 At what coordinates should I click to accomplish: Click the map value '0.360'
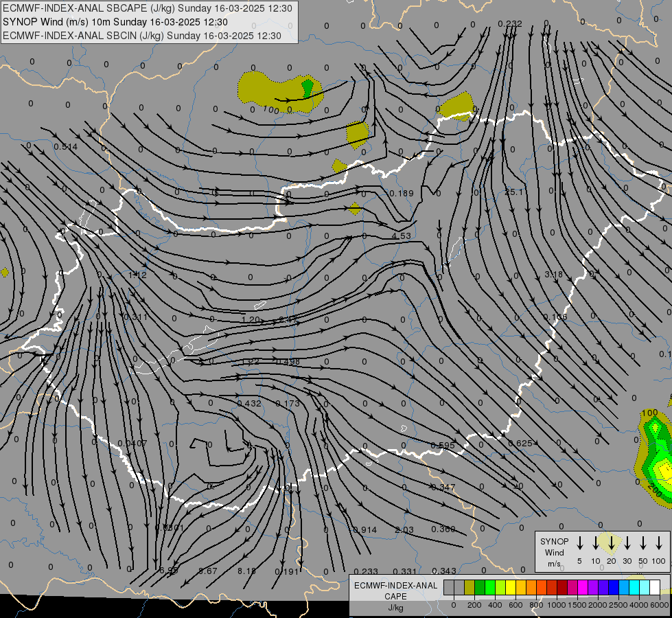tap(443, 529)
